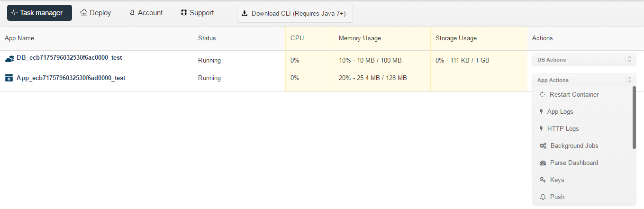Screen dimensions: 644x209
Task: Open the Account tab
Action: [x=146, y=13]
